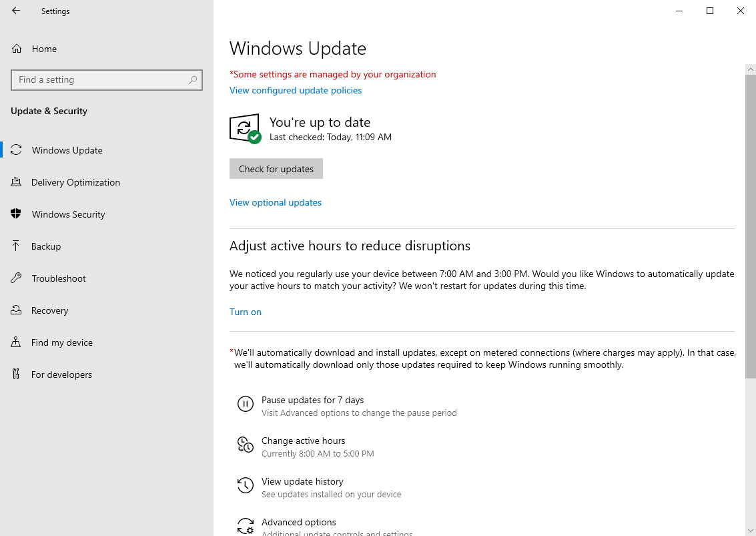
Task: Click the Windows Security shield icon
Action: [16, 214]
